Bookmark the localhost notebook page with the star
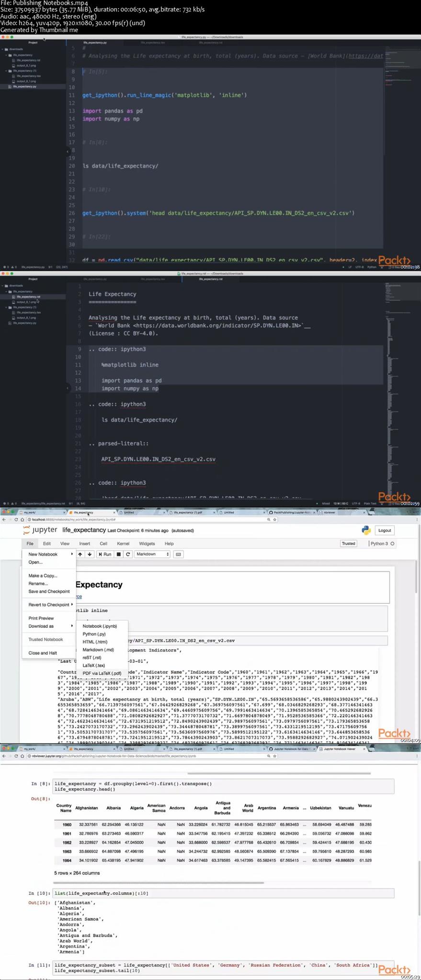421x980 pixels. click(x=274, y=519)
